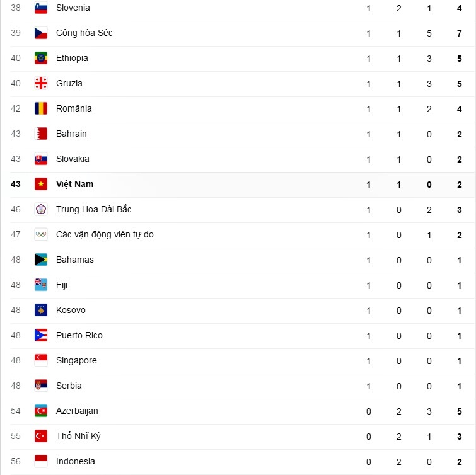Click the Olympic rings icon
The image size is (476, 475).
tap(41, 235)
